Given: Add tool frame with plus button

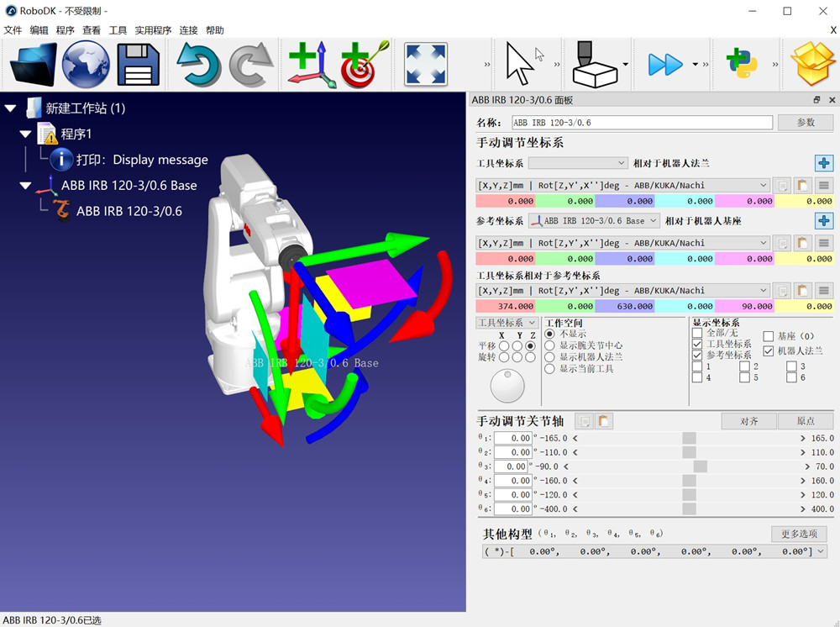Looking at the screenshot, I should (x=824, y=163).
